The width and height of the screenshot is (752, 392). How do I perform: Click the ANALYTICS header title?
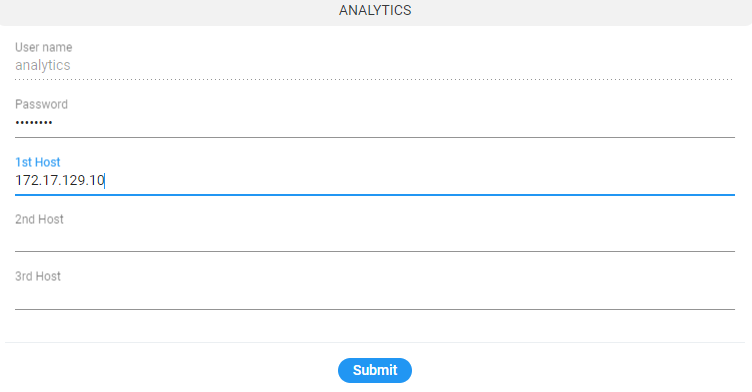coord(375,10)
